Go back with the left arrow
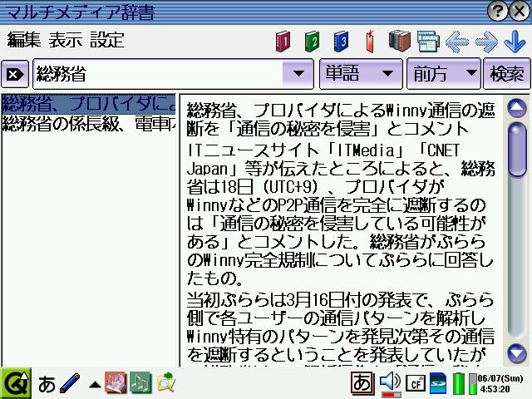 pyautogui.click(x=456, y=42)
